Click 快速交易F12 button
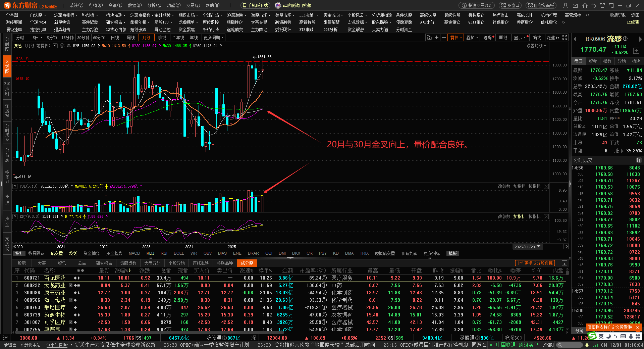This screenshot has width=644, height=349. [x=477, y=6]
